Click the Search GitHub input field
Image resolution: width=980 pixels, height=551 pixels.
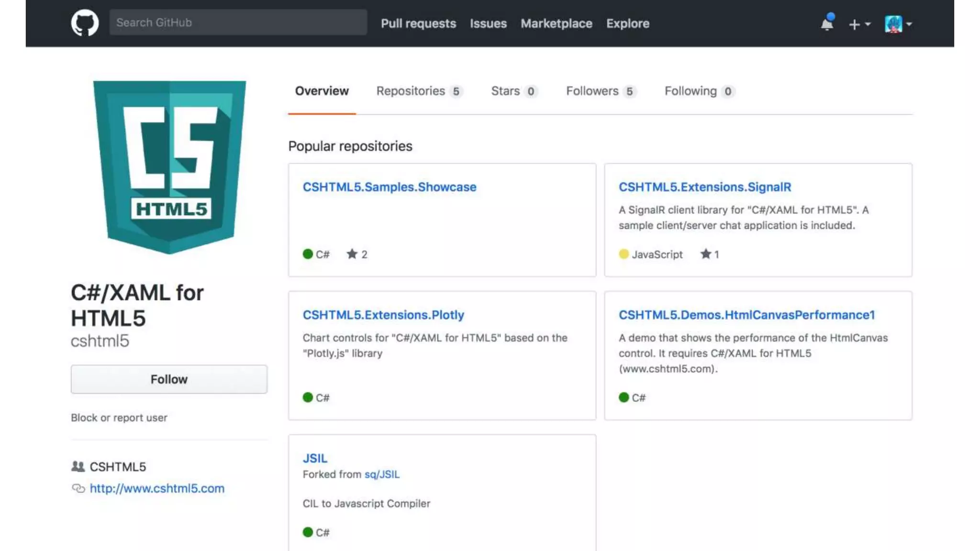point(238,22)
